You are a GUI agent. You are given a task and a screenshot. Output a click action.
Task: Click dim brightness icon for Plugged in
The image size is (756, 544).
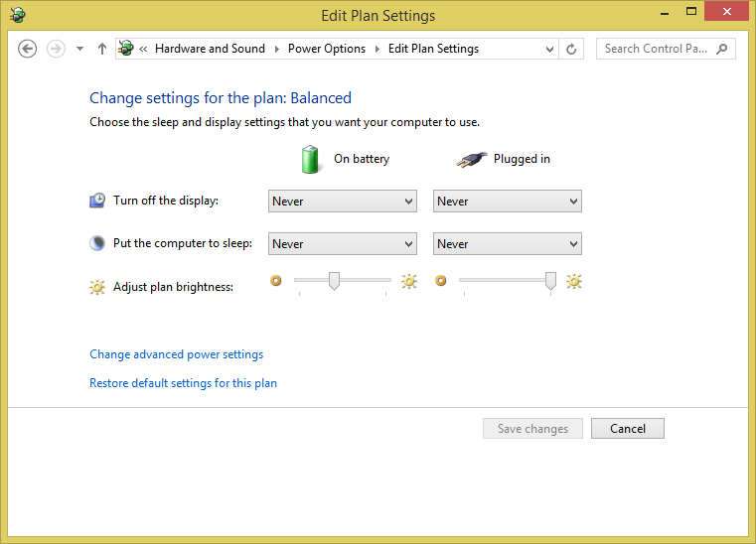(441, 280)
